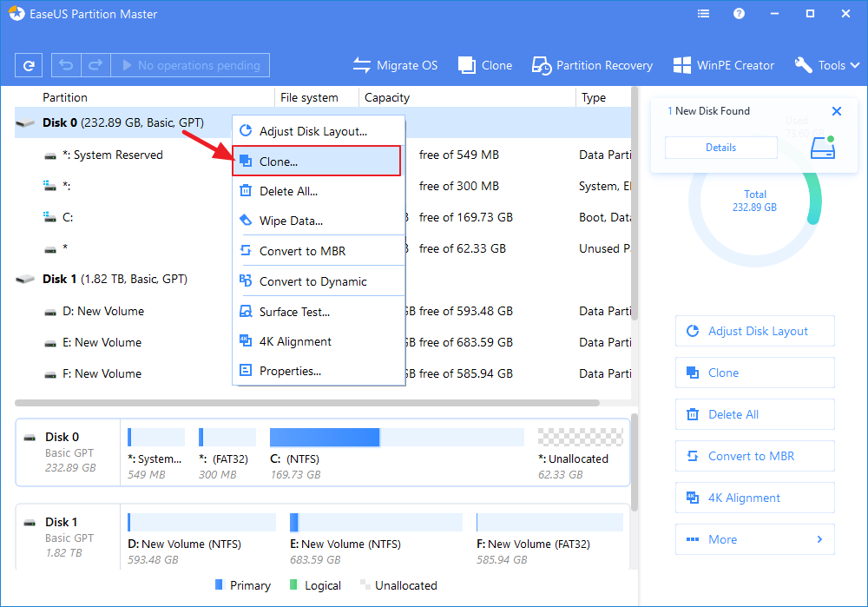Click the undo operation icon

click(66, 64)
